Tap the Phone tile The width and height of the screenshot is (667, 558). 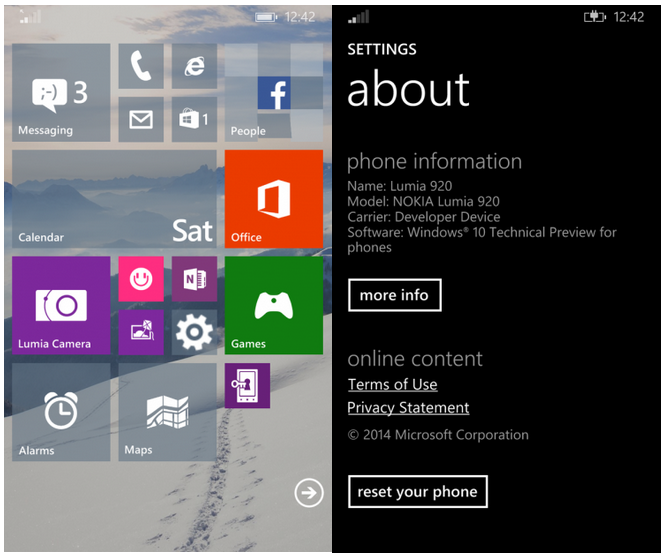point(141,66)
